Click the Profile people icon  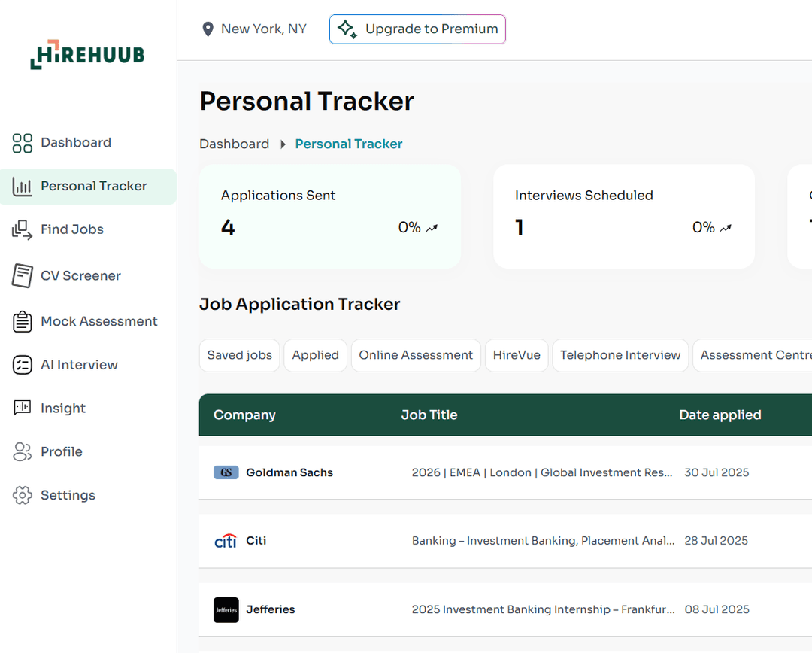pos(23,451)
